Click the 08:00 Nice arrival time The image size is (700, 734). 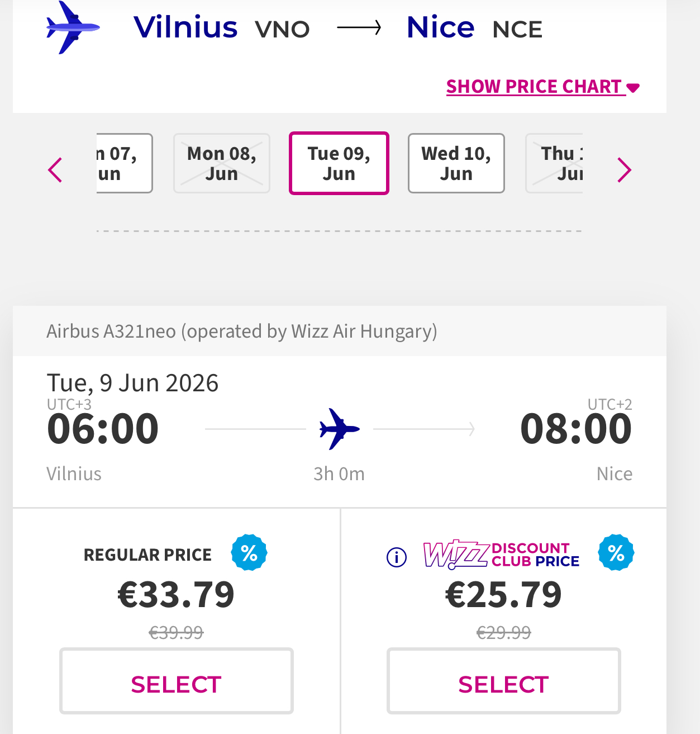click(575, 429)
